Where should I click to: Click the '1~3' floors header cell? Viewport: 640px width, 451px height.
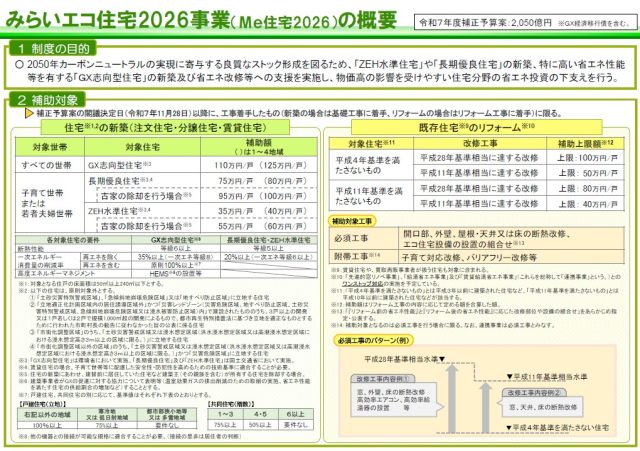point(225,414)
